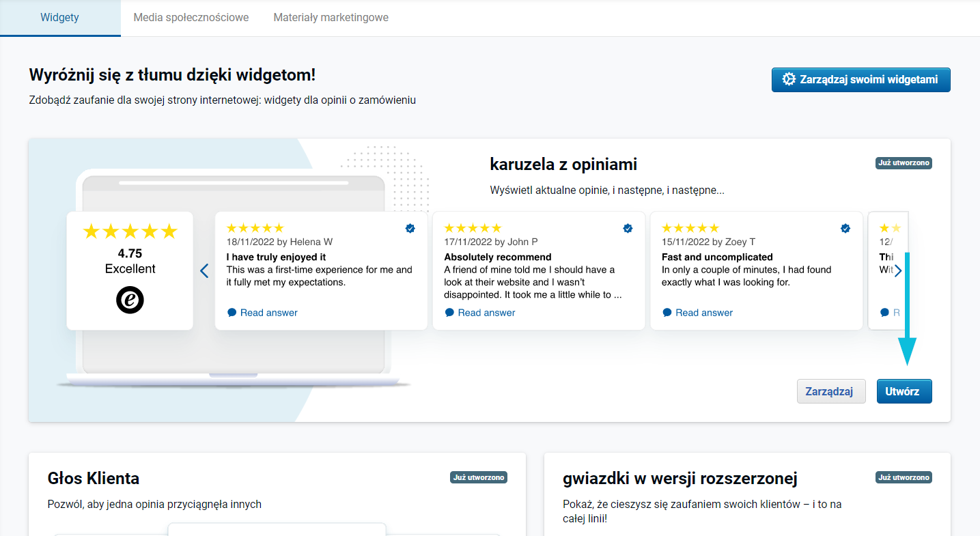Screen dimensions: 980x536
Task: Click verified badge on John P review
Action: tap(628, 229)
